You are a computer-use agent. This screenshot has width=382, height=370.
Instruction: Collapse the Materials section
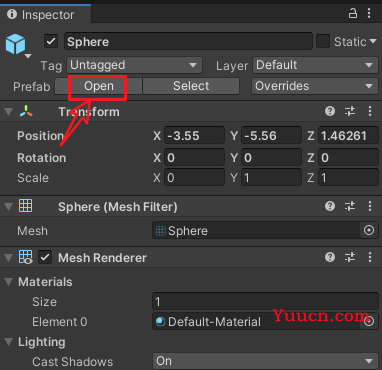click(9, 282)
